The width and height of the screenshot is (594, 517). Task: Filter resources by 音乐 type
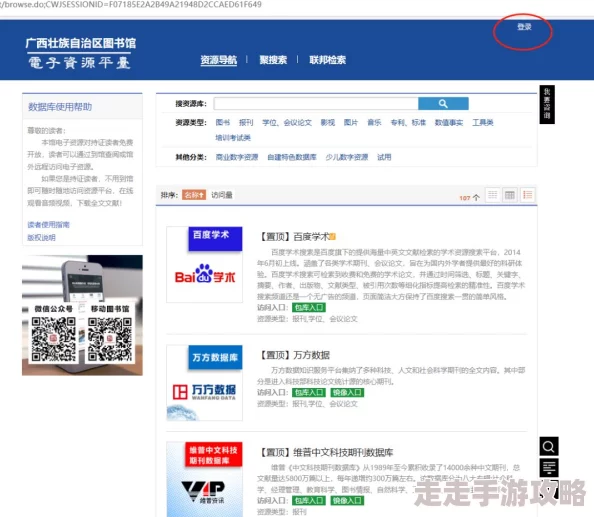click(x=374, y=122)
